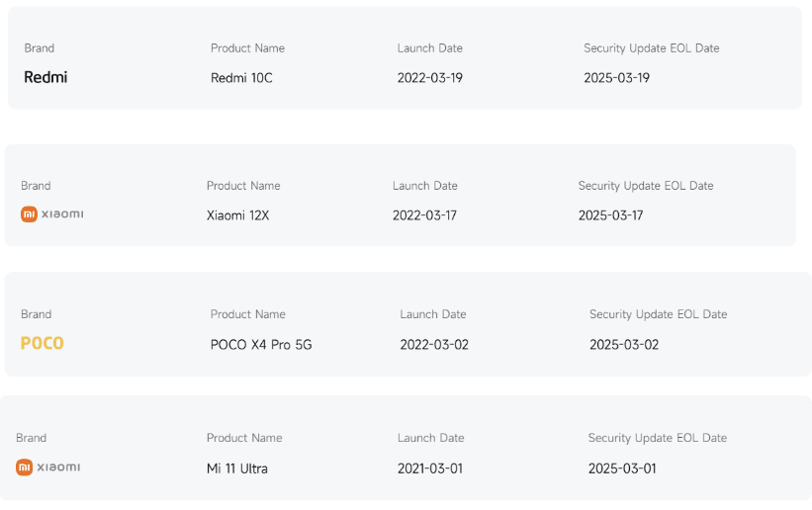Image resolution: width=812 pixels, height=510 pixels.
Task: Click Xiaomi logo beside Xiaomi 12X
Action: coord(51,214)
